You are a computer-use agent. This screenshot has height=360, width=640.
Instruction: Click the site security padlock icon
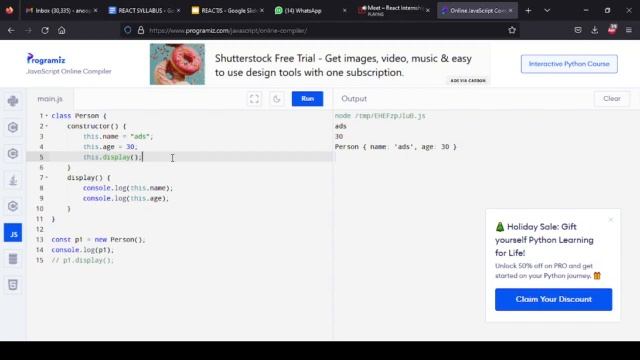pos(141,30)
